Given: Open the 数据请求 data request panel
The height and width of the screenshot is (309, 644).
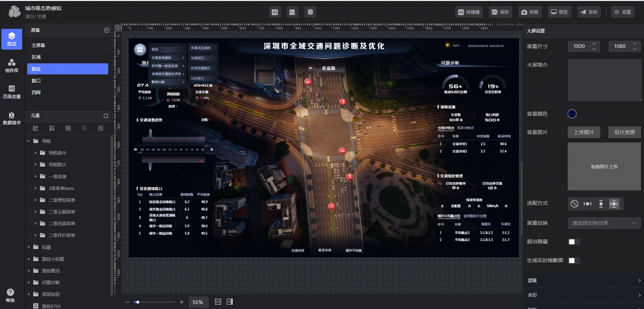Looking at the screenshot, I should tap(12, 118).
